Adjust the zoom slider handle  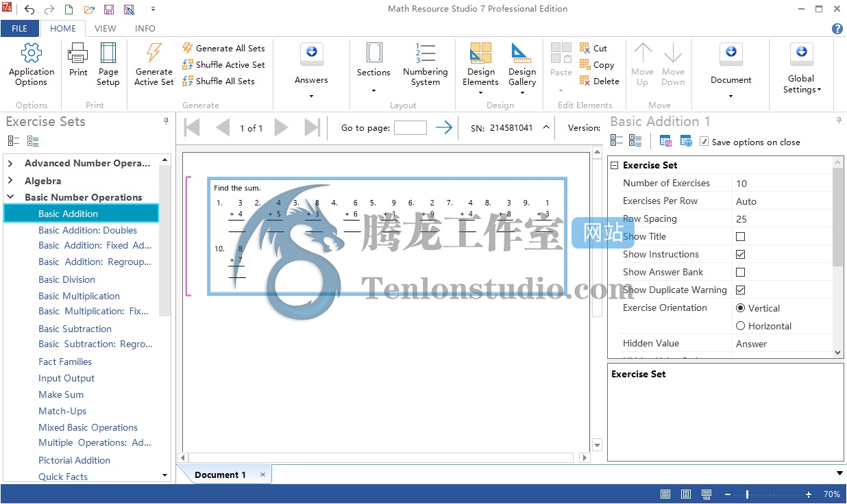[747, 494]
